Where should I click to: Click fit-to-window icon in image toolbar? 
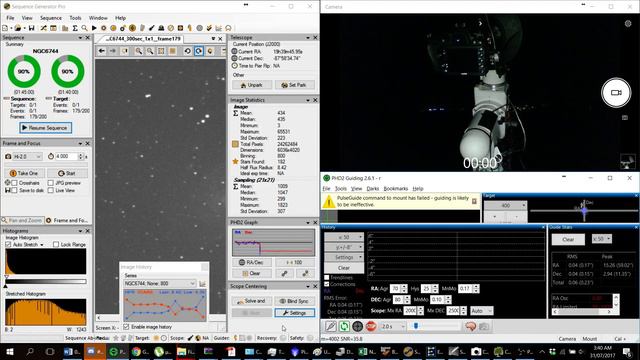pyautogui.click(x=161, y=51)
